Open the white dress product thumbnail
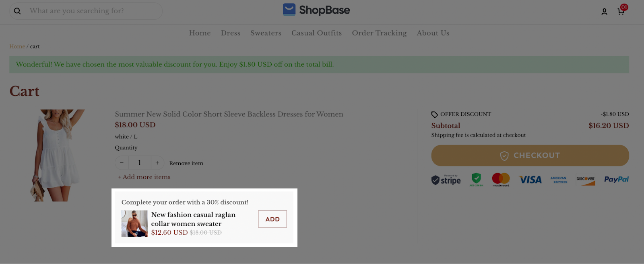 tap(58, 155)
